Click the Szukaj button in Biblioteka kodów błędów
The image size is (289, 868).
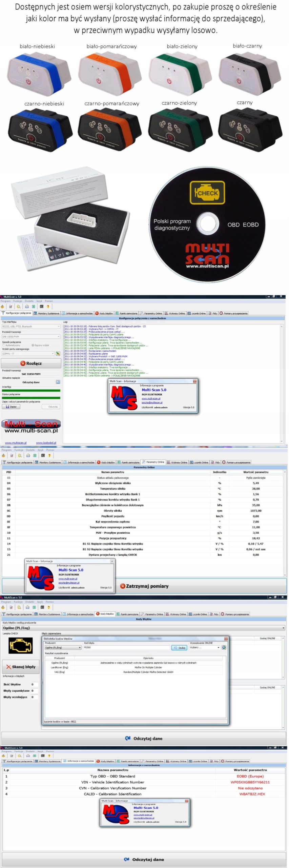click(180, 648)
